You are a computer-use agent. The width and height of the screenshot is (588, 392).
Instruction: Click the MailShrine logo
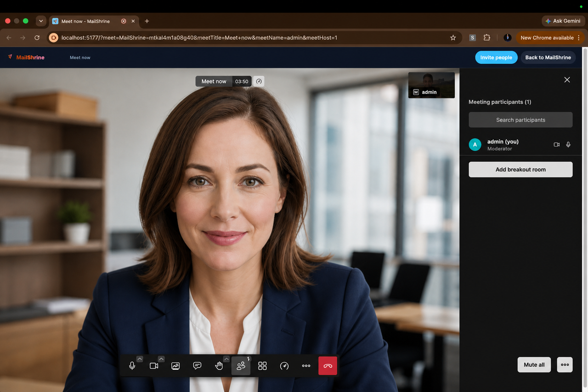point(26,57)
